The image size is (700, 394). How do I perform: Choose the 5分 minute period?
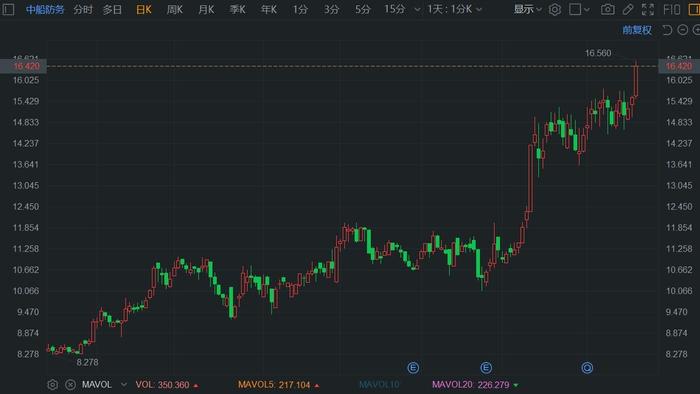click(x=362, y=9)
